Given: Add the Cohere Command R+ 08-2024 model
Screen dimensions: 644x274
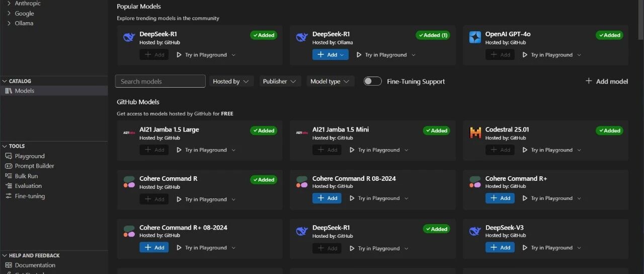Looking at the screenshot, I should [154, 248].
